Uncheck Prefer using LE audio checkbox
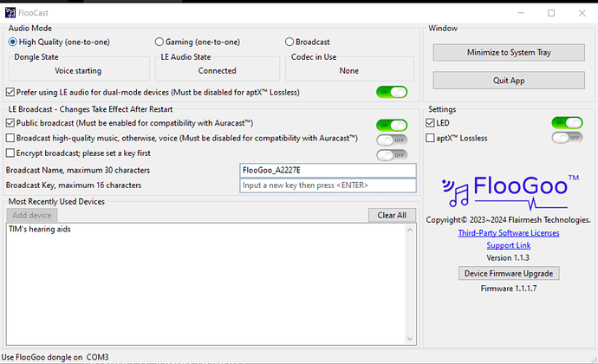598x364 pixels. (10, 92)
